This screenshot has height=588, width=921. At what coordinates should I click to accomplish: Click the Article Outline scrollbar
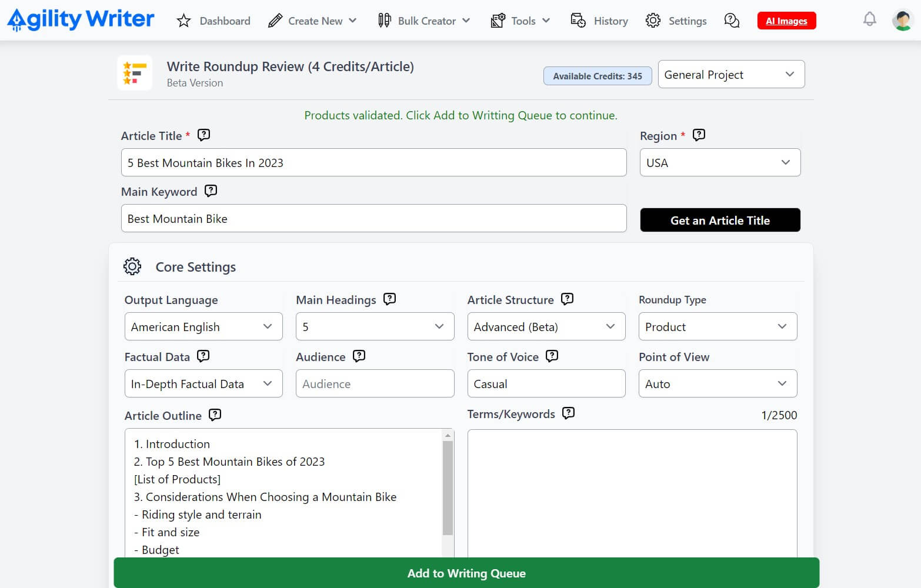448,488
